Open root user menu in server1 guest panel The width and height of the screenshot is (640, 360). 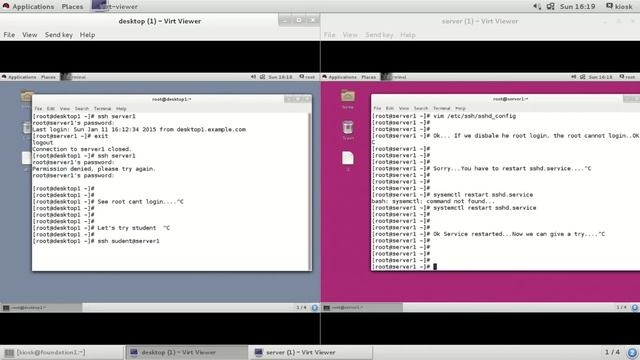click(628, 77)
